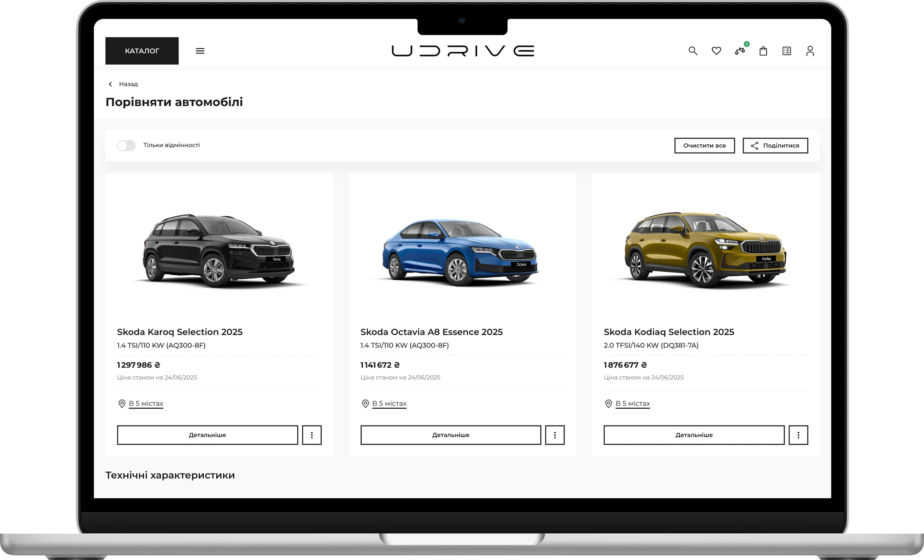Open В 5 містах link for Octavia

coord(389,403)
